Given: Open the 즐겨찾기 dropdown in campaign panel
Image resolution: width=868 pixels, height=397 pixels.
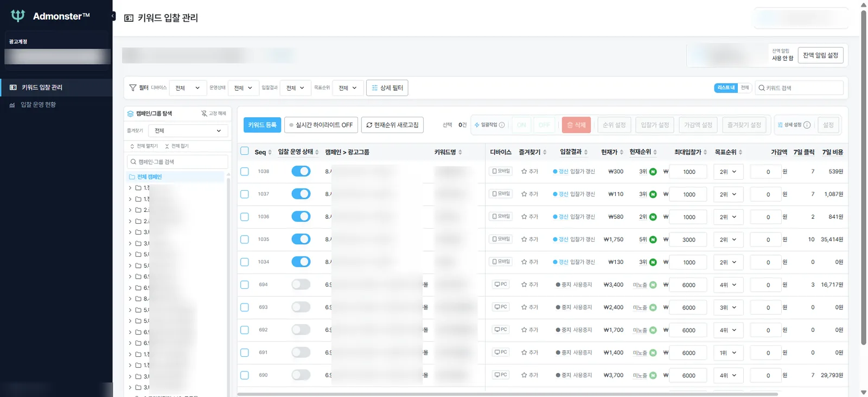Looking at the screenshot, I should click(188, 131).
